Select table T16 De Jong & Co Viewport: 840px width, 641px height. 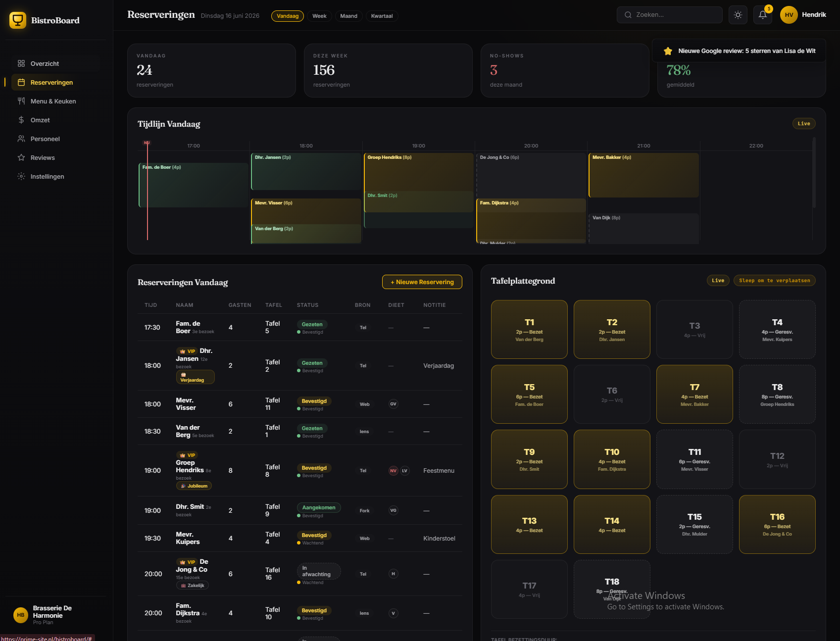[x=777, y=525]
